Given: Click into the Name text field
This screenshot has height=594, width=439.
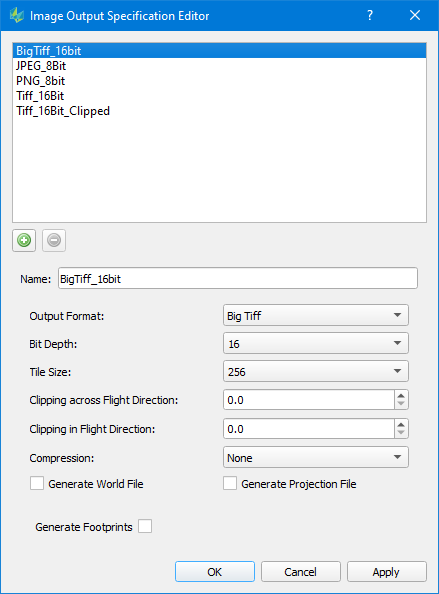Looking at the screenshot, I should pyautogui.click(x=238, y=278).
